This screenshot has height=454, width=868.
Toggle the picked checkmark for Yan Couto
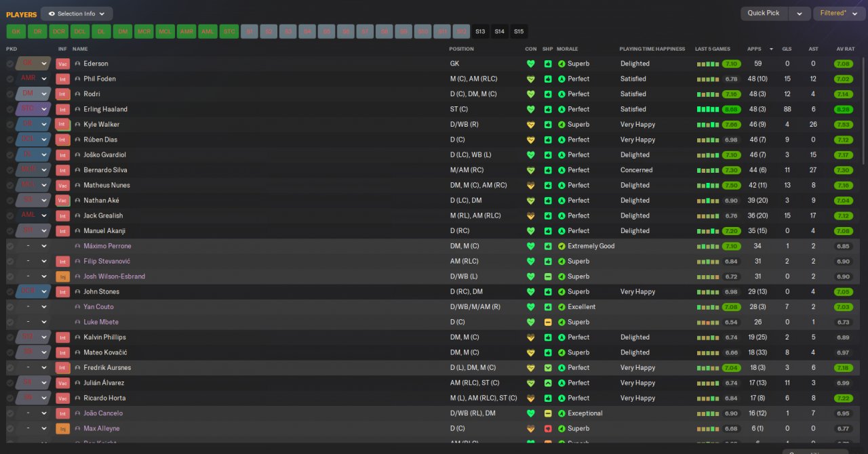click(10, 307)
